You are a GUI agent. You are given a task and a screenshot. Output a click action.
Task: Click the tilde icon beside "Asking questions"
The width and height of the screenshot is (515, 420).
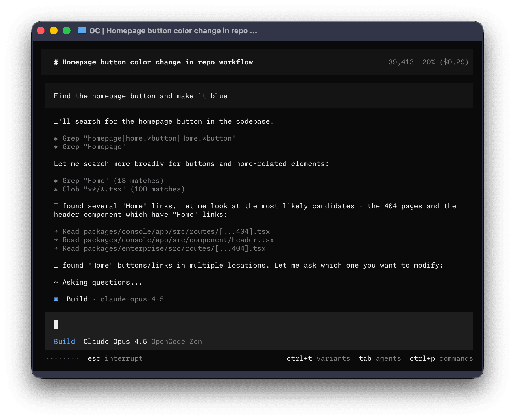tap(56, 282)
